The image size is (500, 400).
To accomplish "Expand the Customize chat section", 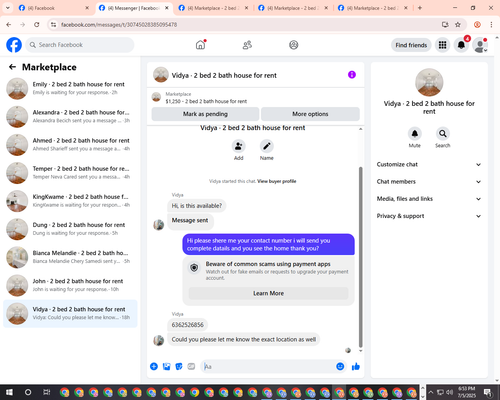I will point(429,164).
